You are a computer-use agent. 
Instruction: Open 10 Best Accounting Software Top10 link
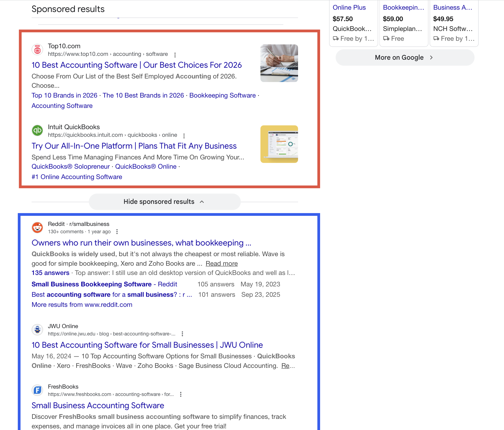click(x=136, y=65)
